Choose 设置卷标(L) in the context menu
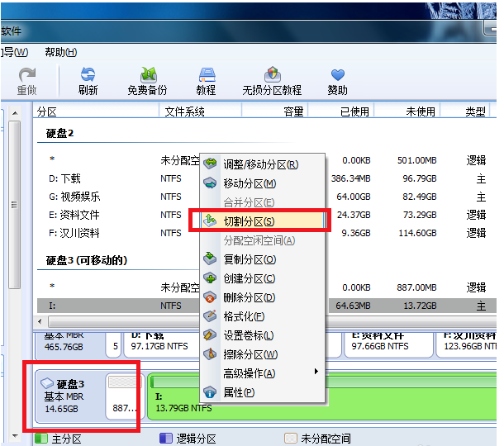 [262, 335]
